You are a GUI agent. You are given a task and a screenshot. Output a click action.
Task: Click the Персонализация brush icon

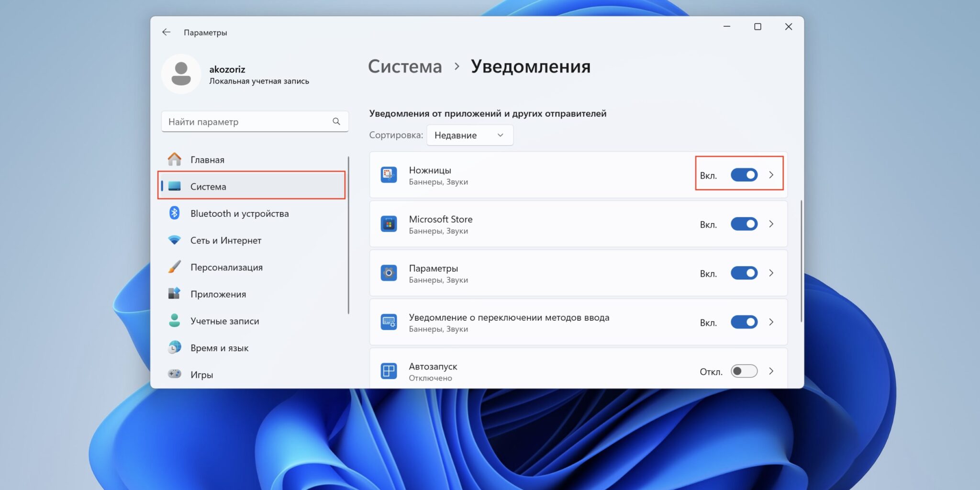(x=175, y=267)
